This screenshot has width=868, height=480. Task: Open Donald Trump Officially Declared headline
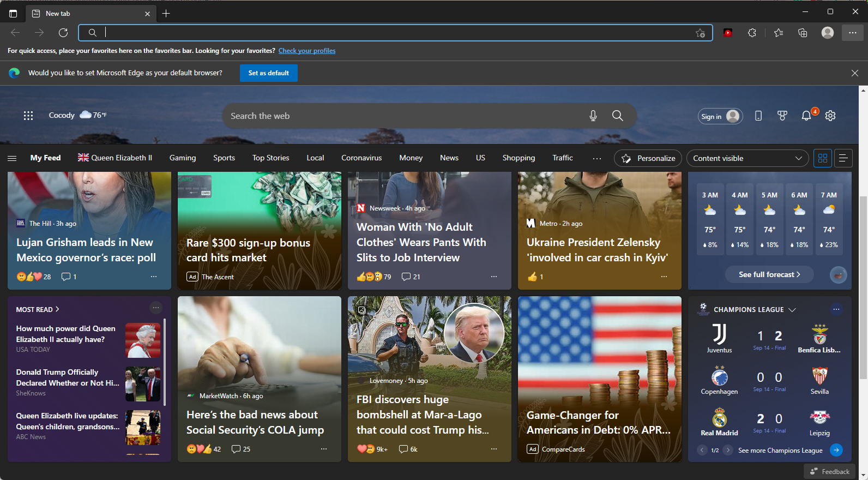coord(68,377)
